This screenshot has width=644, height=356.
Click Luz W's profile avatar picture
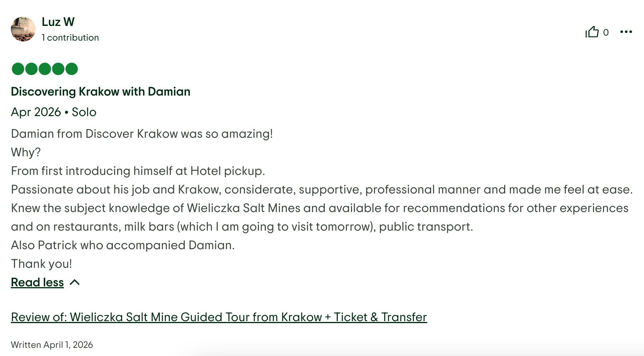click(23, 29)
